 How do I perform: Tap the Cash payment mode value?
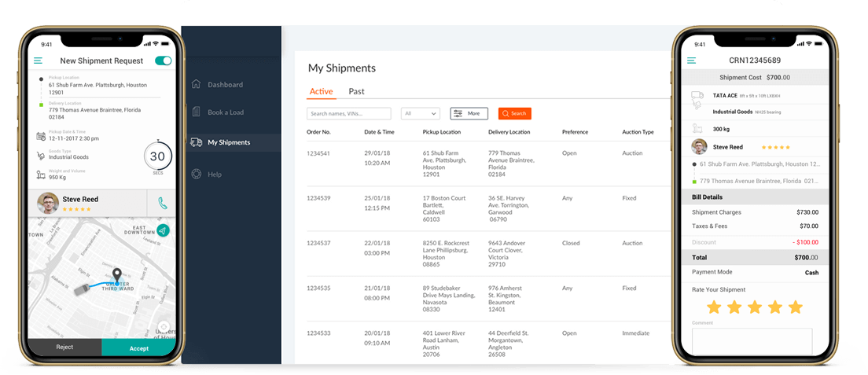click(x=811, y=273)
